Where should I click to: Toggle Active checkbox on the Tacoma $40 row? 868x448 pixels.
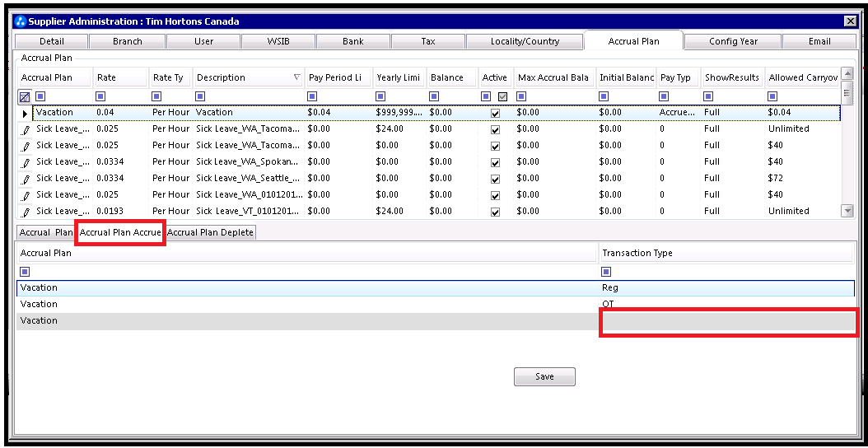(x=496, y=147)
